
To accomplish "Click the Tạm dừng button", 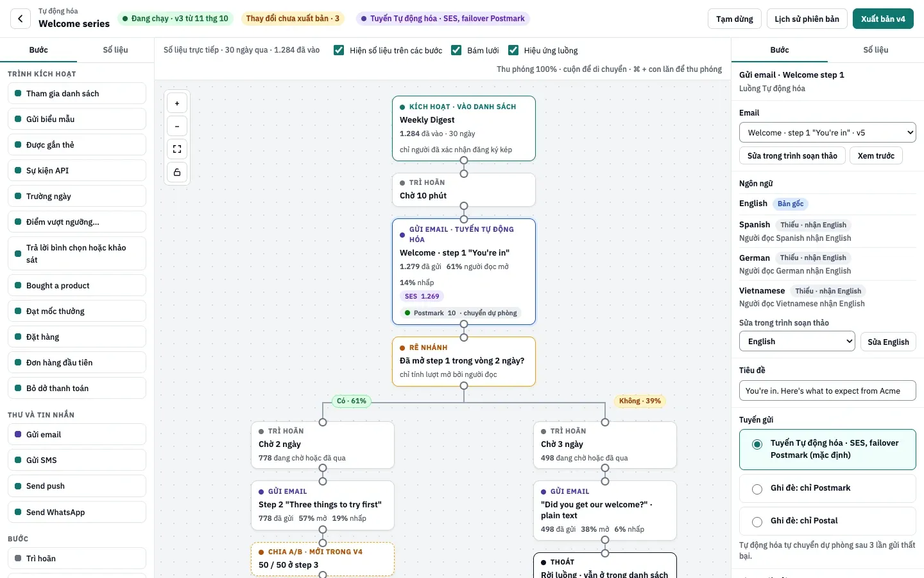I will pos(735,19).
